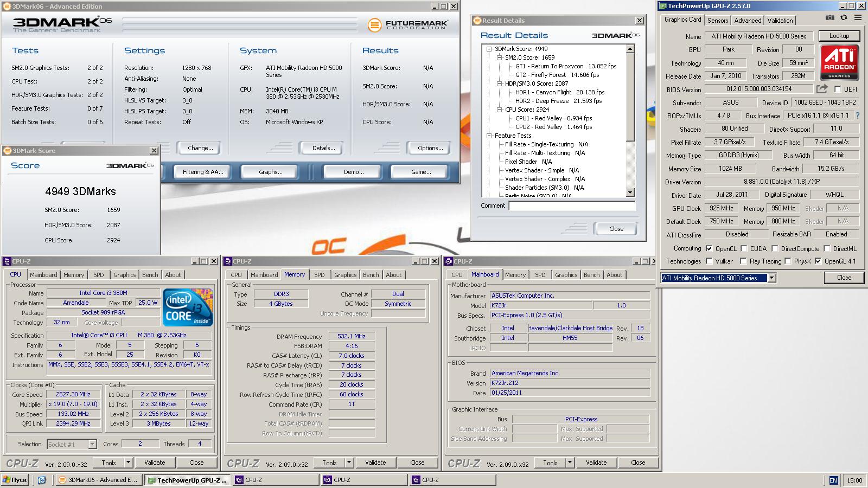Click the 3DMark06 window title icon
This screenshot has width=868, height=488.
click(6, 7)
